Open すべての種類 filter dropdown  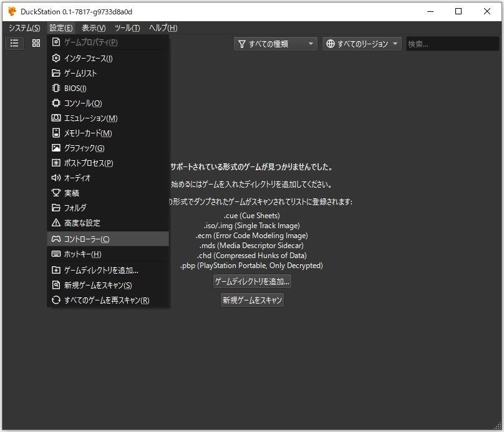(276, 44)
